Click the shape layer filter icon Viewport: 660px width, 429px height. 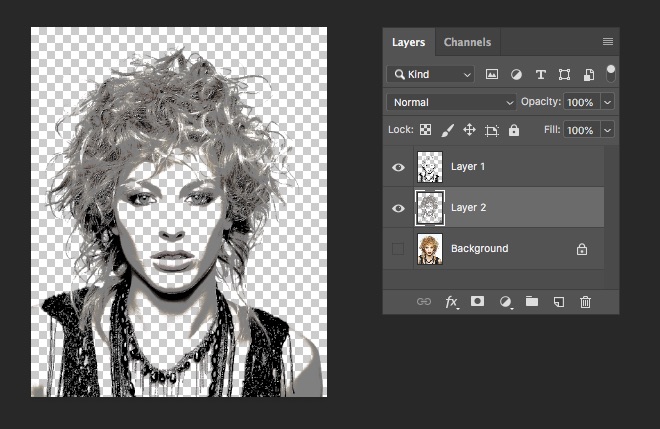(564, 75)
